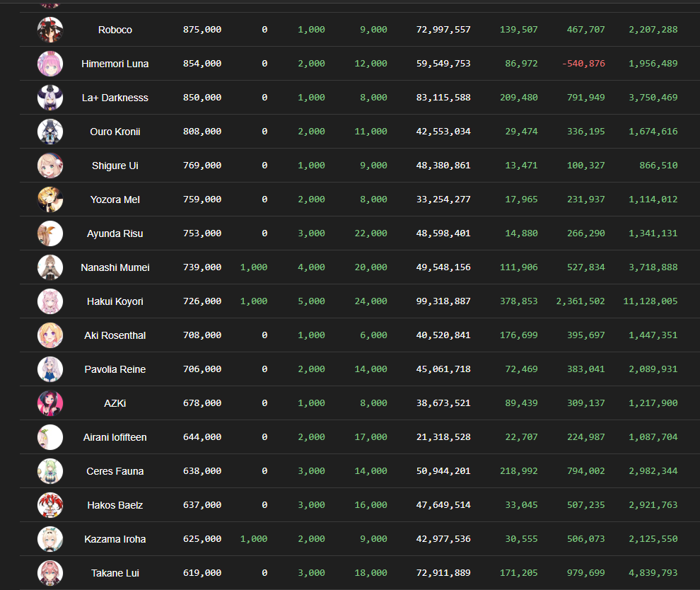This screenshot has height=590, width=700.
Task: Select Kazama Iroha's subscriber count 625,000
Action: coord(202,538)
